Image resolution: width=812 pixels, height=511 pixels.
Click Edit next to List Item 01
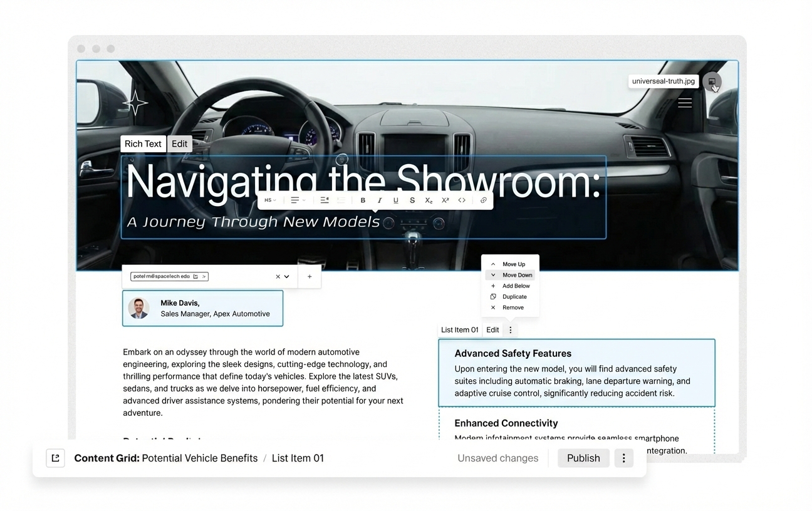(492, 329)
